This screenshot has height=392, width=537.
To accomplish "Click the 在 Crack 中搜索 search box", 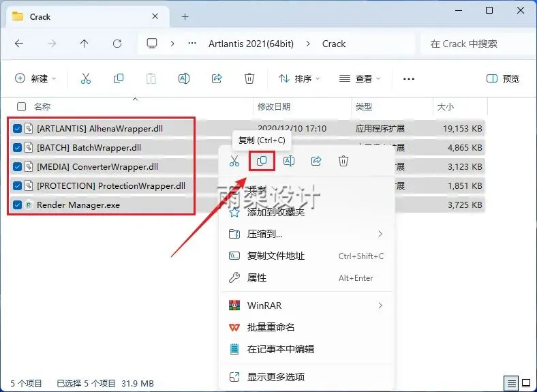I will pos(478,44).
